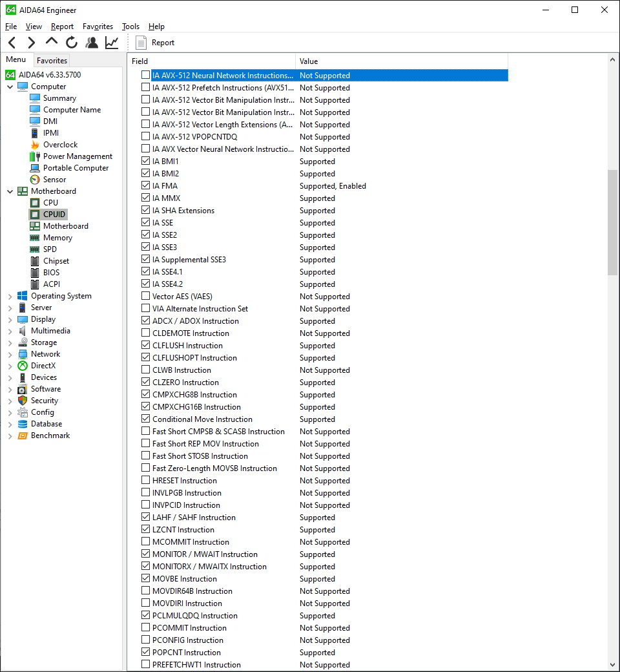Click the scroll down arrow

tap(612, 665)
